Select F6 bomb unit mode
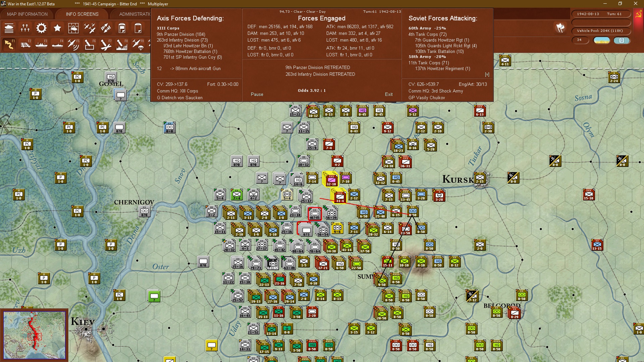 pos(90,44)
